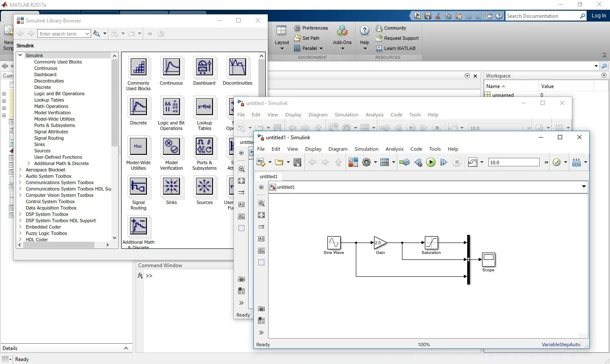This screenshot has width=610, height=364.
Task: Run the untitled1 Simulink model
Action: [x=431, y=162]
